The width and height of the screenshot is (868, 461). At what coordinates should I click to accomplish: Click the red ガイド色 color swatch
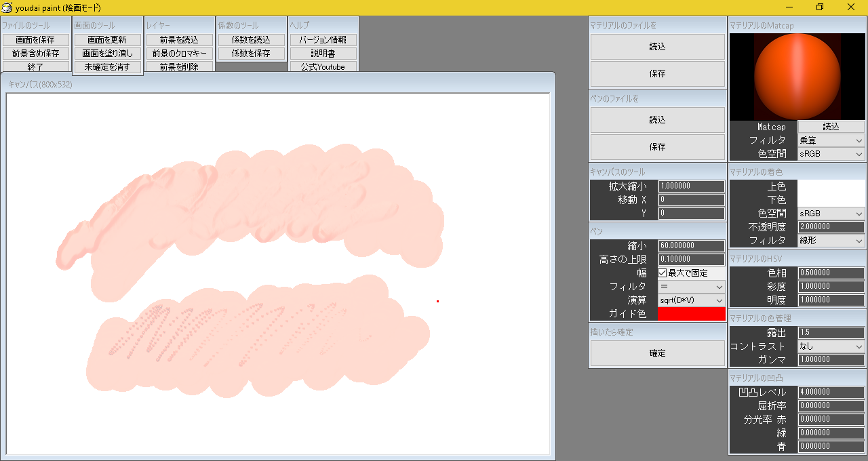[x=691, y=314]
